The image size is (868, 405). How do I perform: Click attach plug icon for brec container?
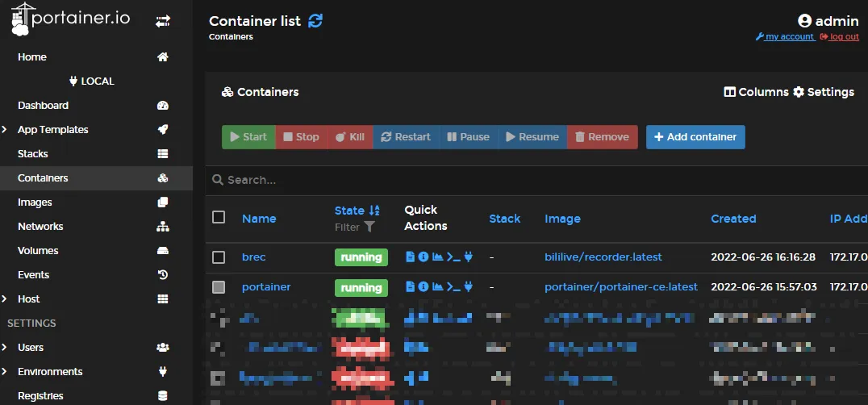(469, 257)
